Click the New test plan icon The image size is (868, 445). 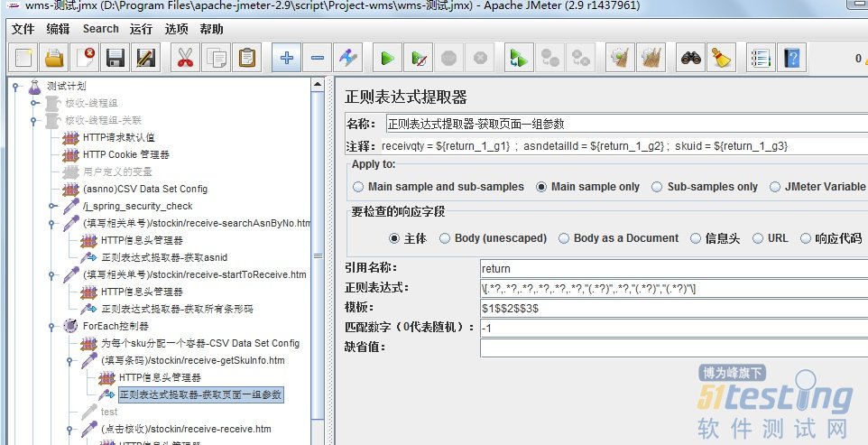point(24,58)
